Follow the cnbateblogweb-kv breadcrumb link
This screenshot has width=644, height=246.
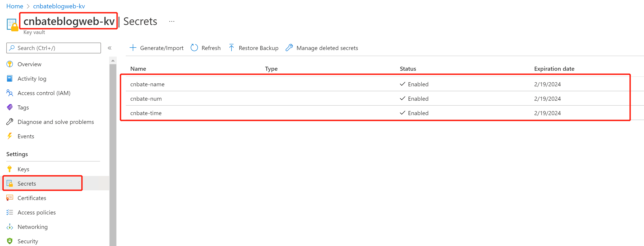[59, 6]
